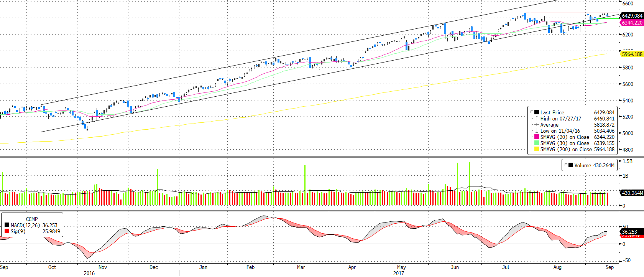This screenshot has height=277, width=644.
Task: Click the 36.253 MACD axis tag
Action: (629, 232)
